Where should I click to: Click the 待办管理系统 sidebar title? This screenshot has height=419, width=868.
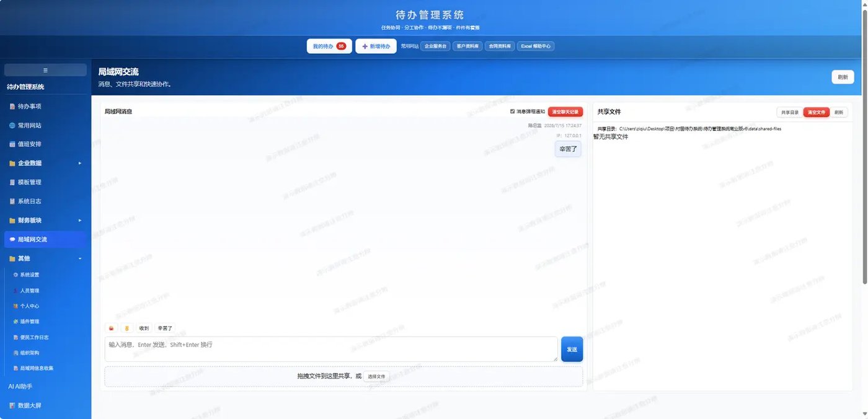click(25, 87)
